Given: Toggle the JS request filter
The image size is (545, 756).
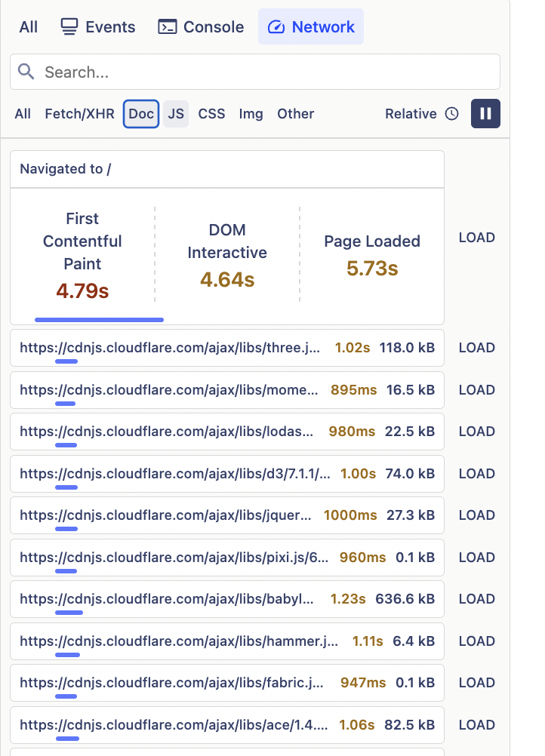Looking at the screenshot, I should [175, 113].
